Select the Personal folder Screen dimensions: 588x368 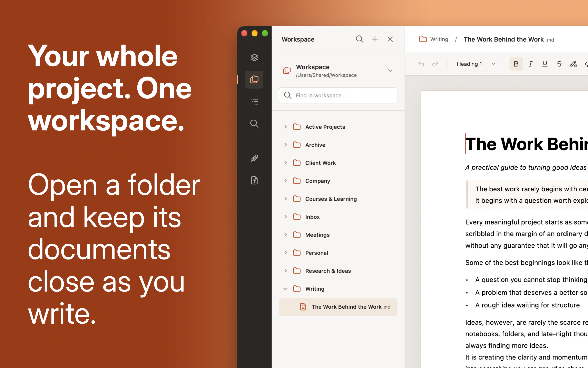click(338, 253)
